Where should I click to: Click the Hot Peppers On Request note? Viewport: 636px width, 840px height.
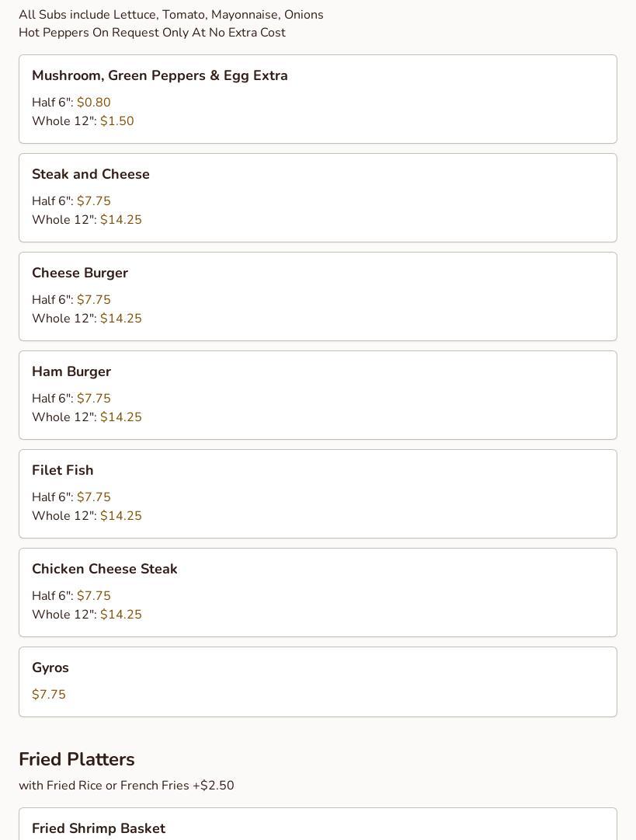[152, 33]
